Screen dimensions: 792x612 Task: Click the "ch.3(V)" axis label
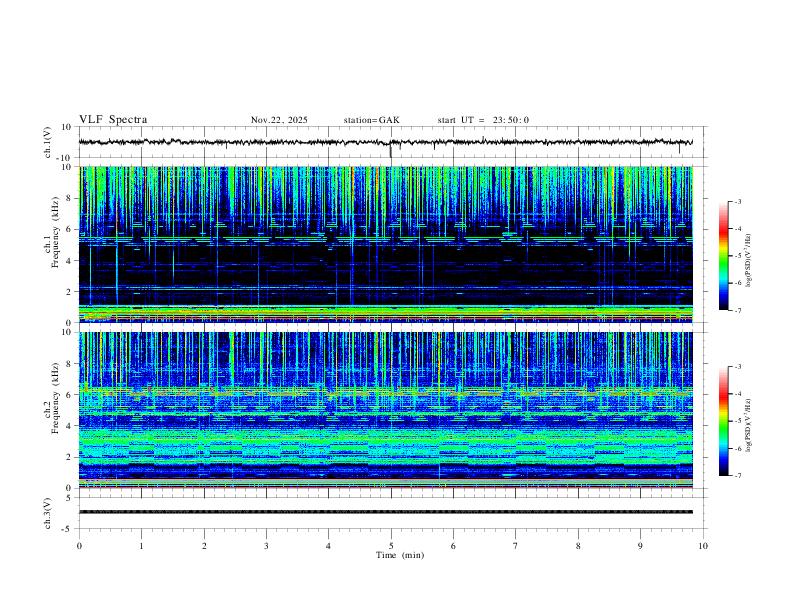tap(48, 513)
